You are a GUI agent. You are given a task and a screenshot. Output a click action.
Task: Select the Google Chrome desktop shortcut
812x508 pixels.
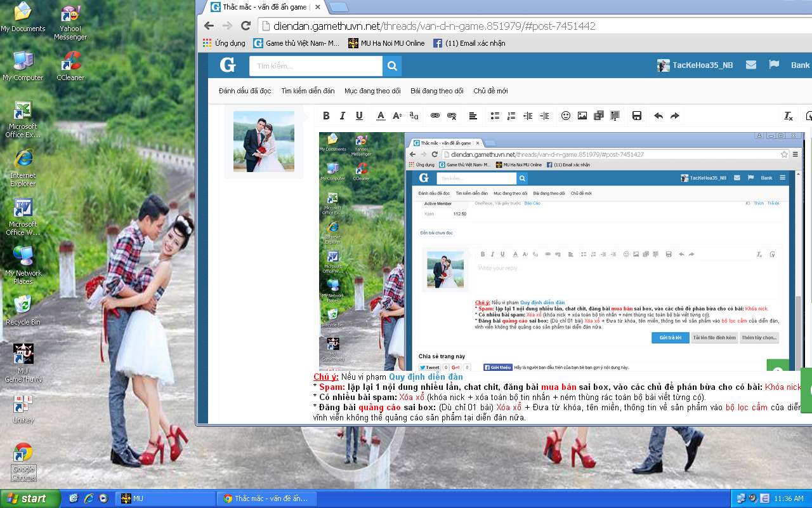point(23,462)
